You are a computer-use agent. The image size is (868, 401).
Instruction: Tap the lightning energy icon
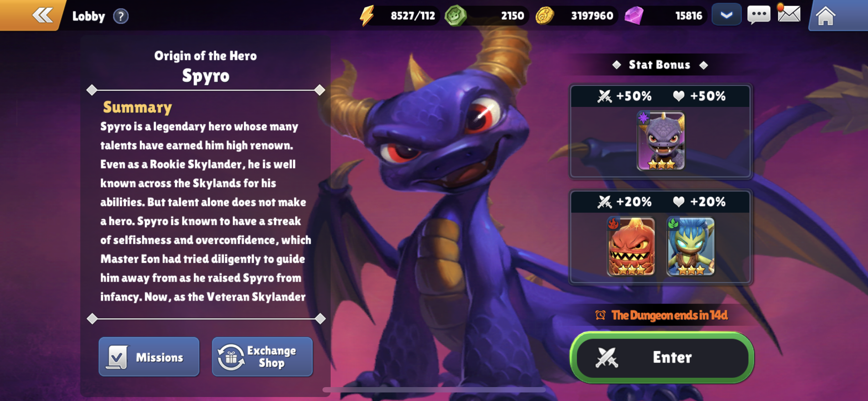click(x=367, y=15)
